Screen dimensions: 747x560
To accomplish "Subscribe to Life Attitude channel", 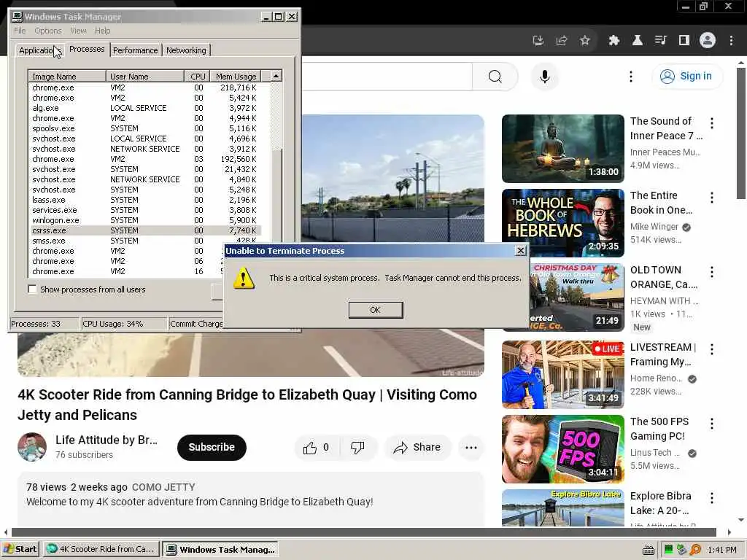I will [x=212, y=447].
